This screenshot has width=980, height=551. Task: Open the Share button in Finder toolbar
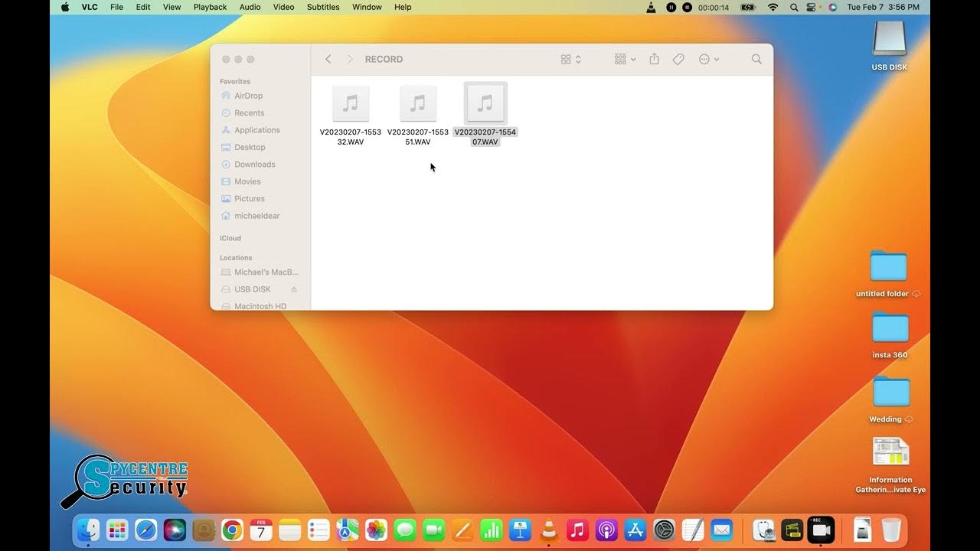pyautogui.click(x=654, y=59)
